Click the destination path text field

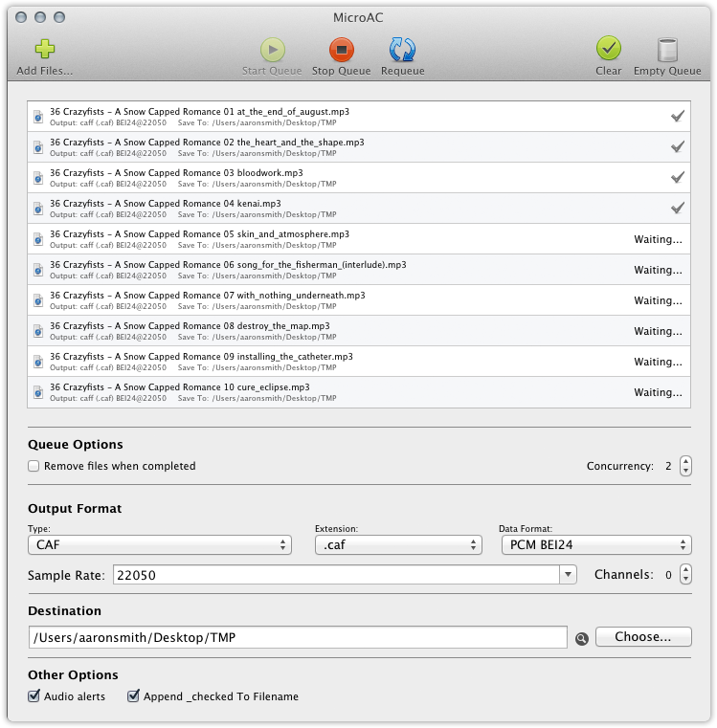pyautogui.click(x=299, y=637)
